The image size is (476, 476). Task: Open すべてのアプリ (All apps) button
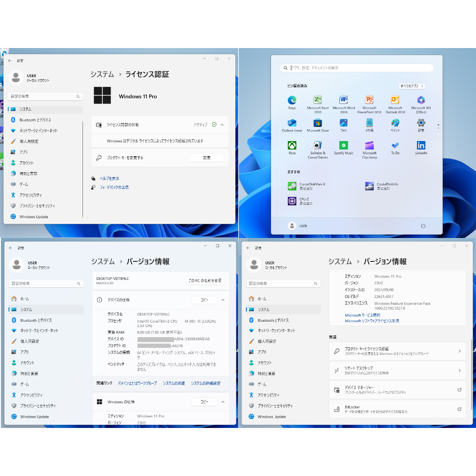click(411, 86)
